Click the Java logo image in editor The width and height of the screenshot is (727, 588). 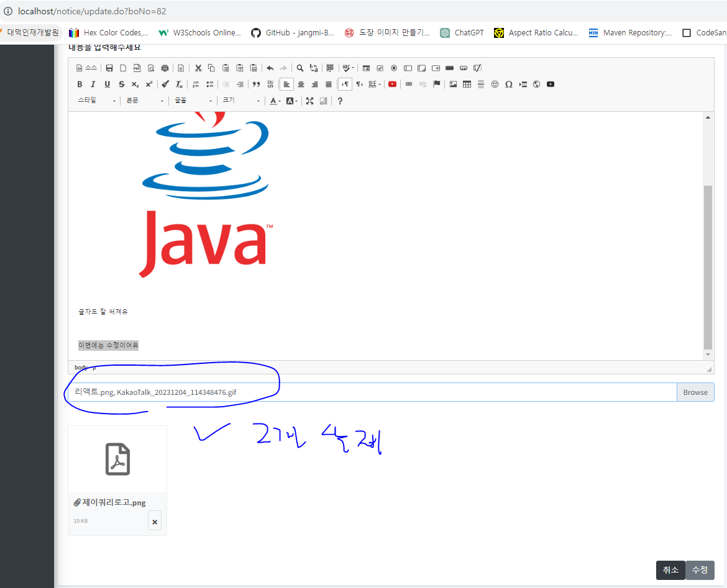pos(206,195)
